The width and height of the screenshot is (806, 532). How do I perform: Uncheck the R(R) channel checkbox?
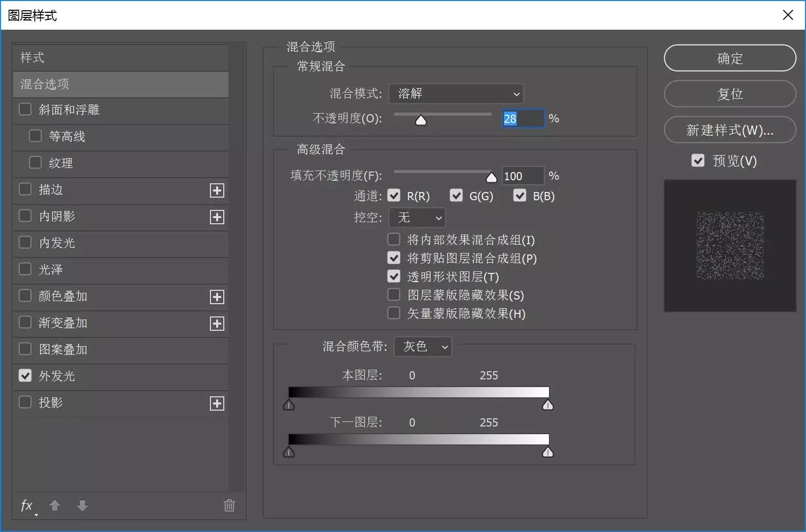coord(394,195)
